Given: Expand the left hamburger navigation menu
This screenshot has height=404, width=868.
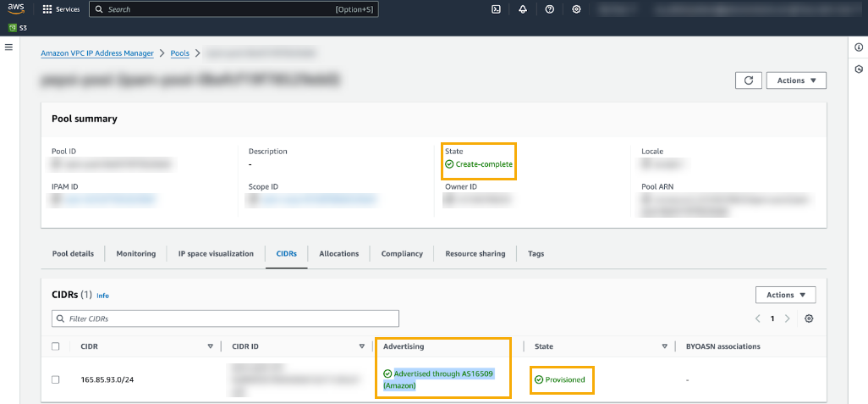Looking at the screenshot, I should click(9, 47).
